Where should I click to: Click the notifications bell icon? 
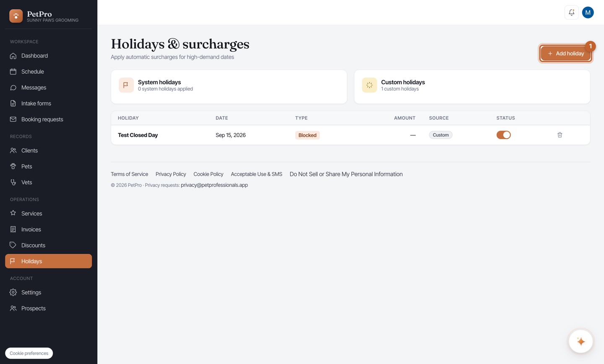pyautogui.click(x=571, y=13)
